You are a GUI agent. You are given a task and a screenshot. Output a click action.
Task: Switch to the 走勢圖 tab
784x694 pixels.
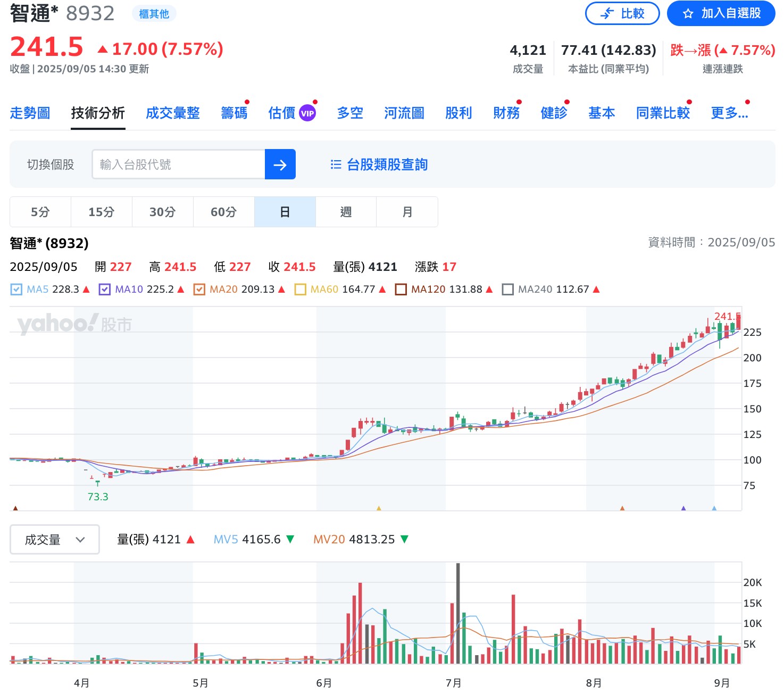(x=30, y=112)
